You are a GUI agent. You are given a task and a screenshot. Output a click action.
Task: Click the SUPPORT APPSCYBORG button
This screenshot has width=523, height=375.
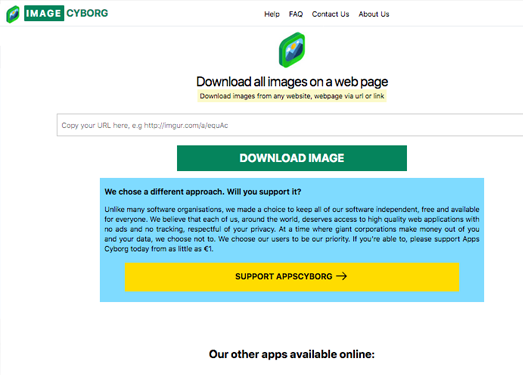click(292, 277)
